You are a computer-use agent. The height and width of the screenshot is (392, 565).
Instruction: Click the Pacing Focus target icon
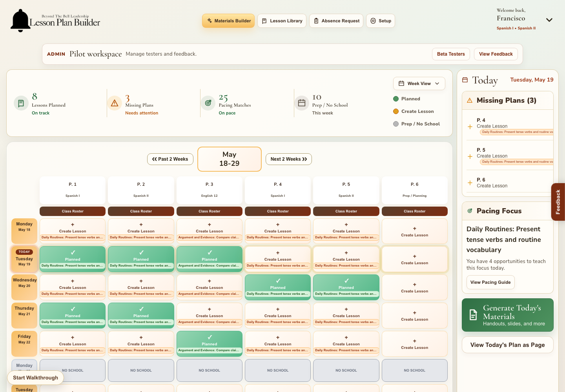point(470,211)
